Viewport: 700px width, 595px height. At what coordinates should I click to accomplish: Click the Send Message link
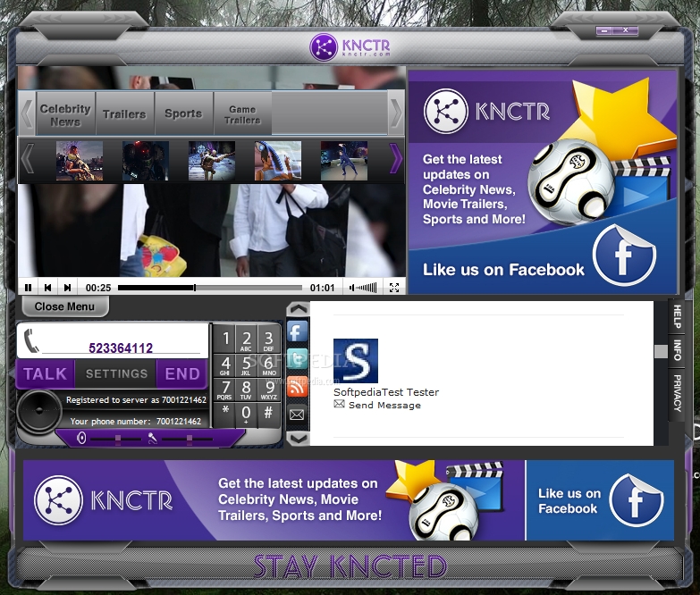384,405
